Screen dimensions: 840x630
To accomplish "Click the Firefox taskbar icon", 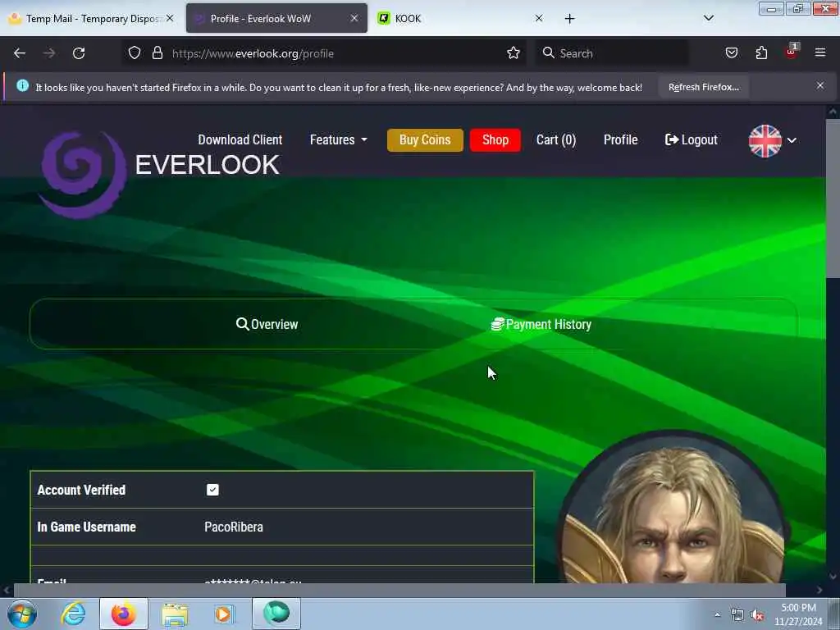I will (123, 614).
